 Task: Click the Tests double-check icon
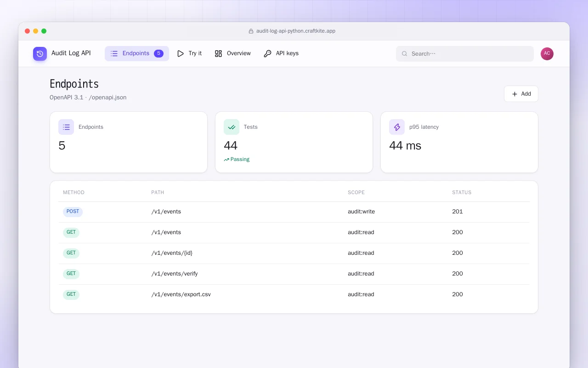coord(232,127)
